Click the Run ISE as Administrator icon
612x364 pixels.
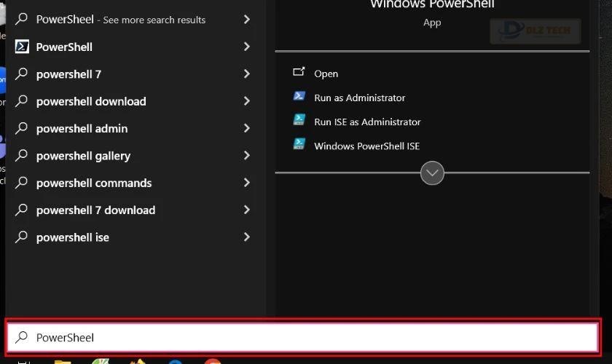[x=299, y=120]
